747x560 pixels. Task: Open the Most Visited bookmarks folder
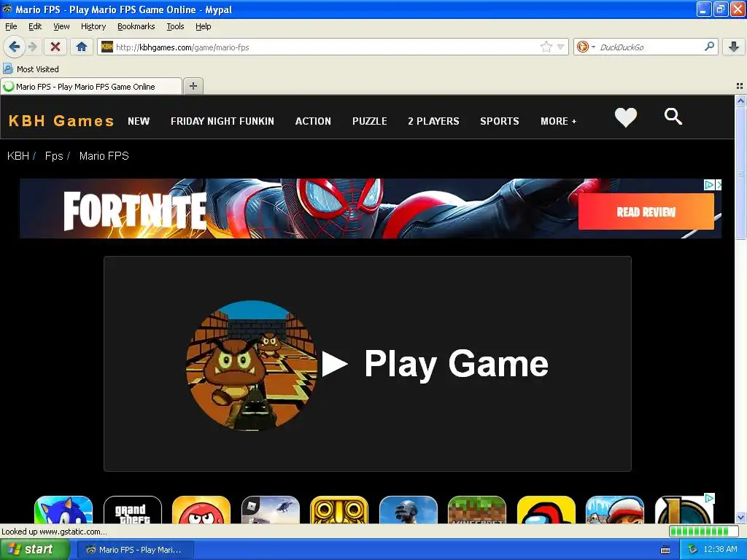tap(31, 69)
